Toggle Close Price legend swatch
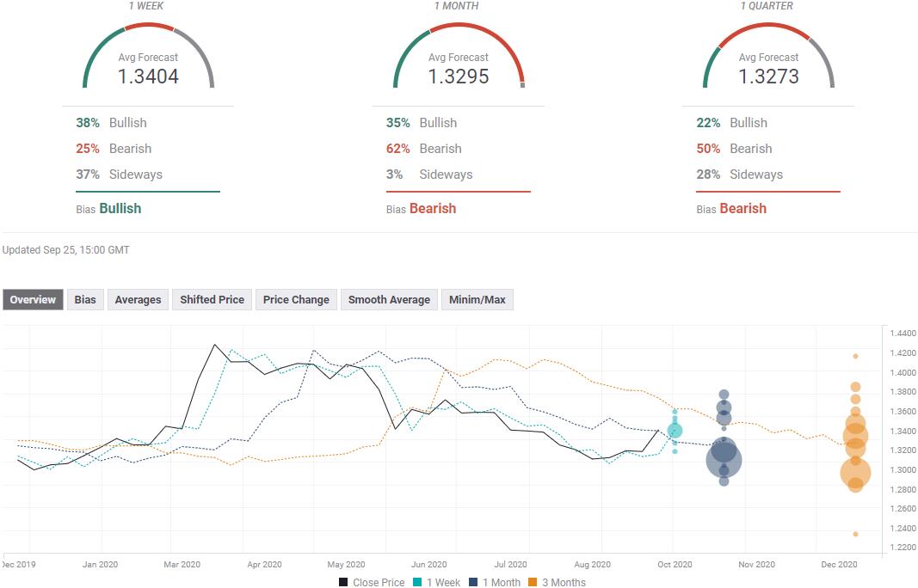This screenshot has width=918, height=588. coord(343,582)
